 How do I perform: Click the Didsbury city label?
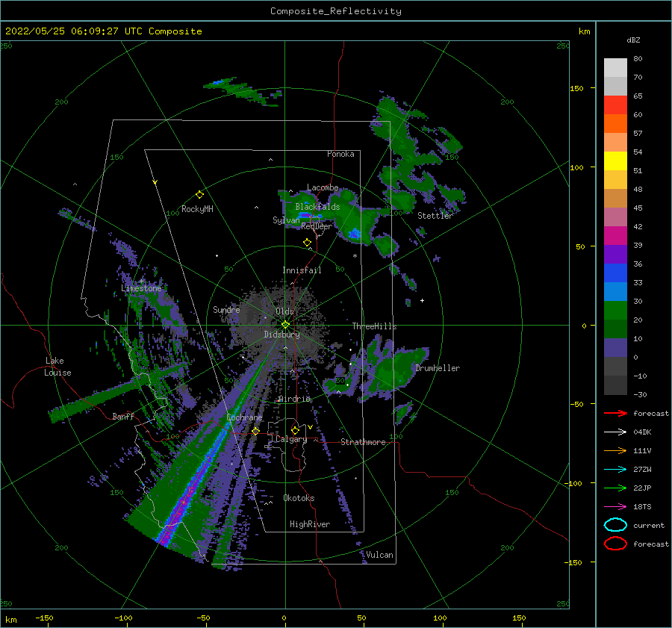coord(281,335)
